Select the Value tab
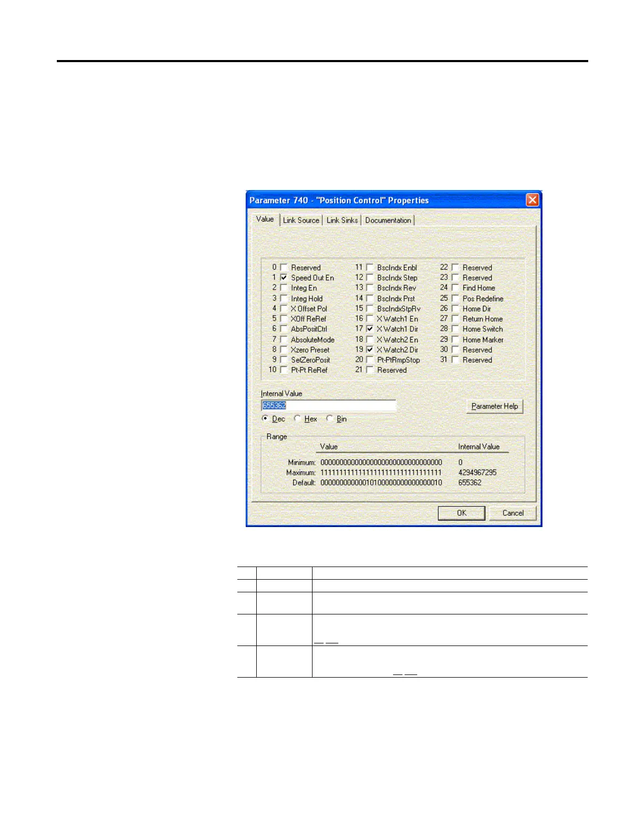644x834 pixels. pos(265,219)
